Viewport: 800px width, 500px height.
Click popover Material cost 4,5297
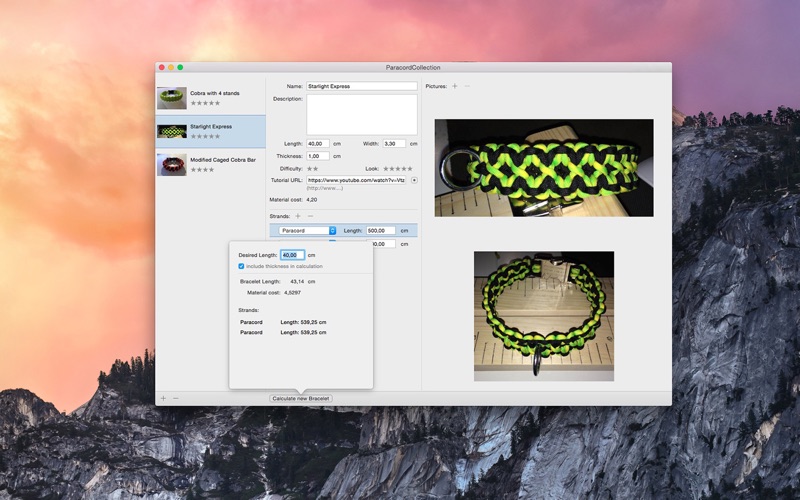292,293
